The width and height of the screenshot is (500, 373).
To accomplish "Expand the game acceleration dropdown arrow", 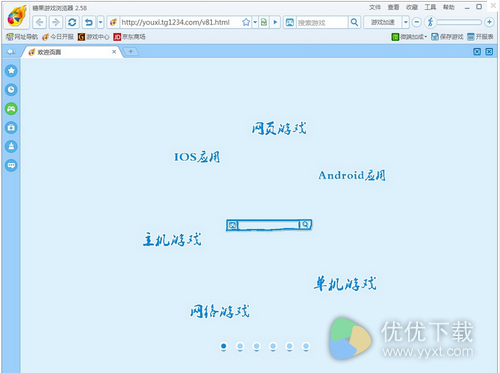I will [x=406, y=22].
